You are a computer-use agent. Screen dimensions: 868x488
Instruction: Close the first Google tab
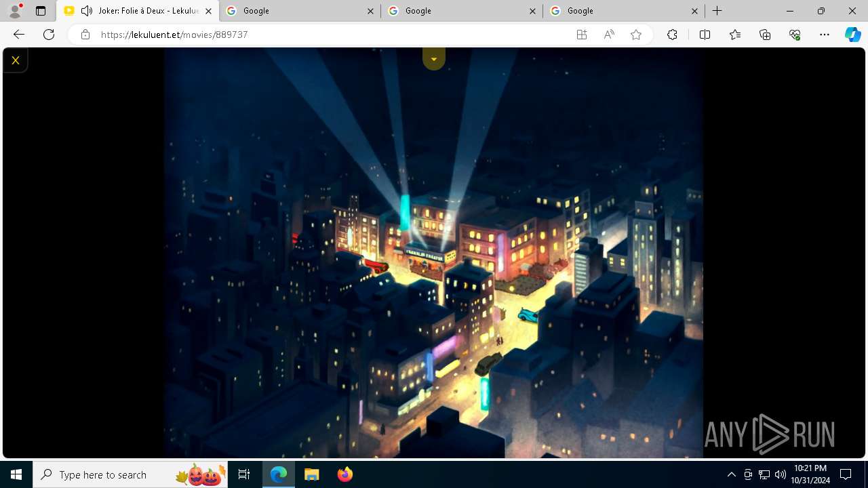click(x=370, y=11)
